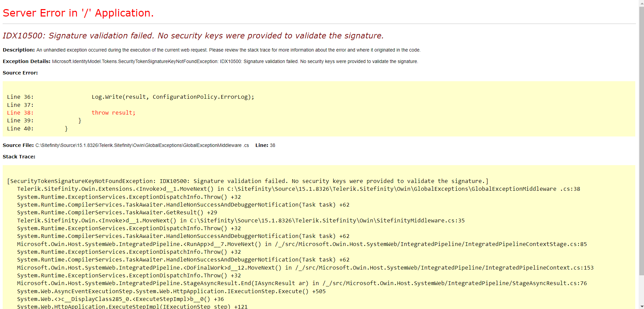
Task: Click the 'Source File:' label
Action: [x=18, y=145]
